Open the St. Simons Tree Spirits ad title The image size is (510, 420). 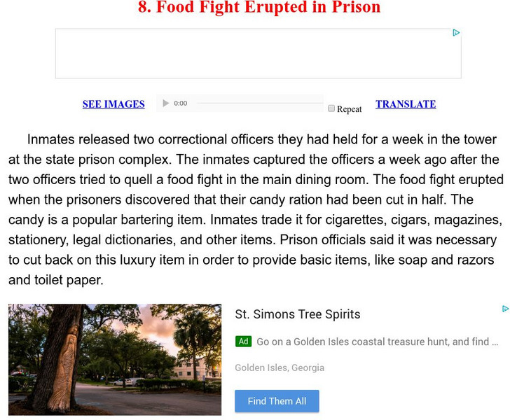297,314
